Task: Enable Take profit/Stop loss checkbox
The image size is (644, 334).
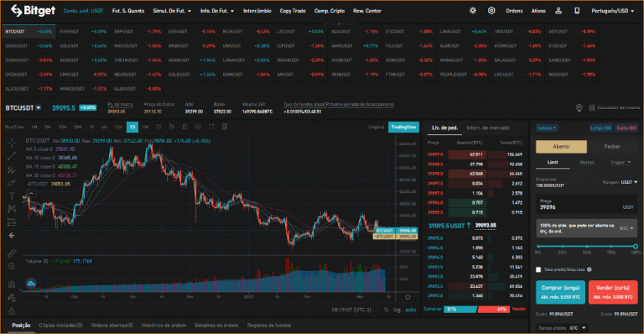Action: pyautogui.click(x=538, y=269)
